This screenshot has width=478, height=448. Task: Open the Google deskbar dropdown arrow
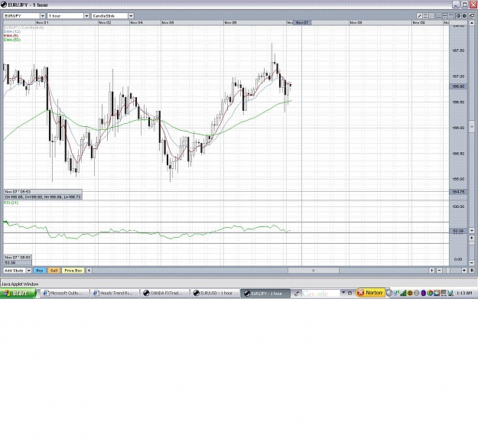coord(343,293)
